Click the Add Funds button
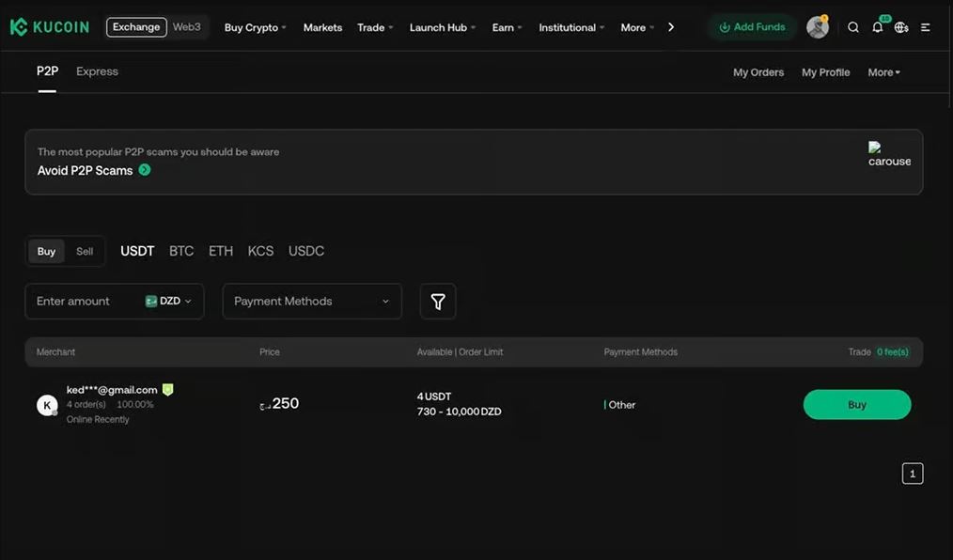Screen dimensions: 953x560 pyautogui.click(x=752, y=27)
